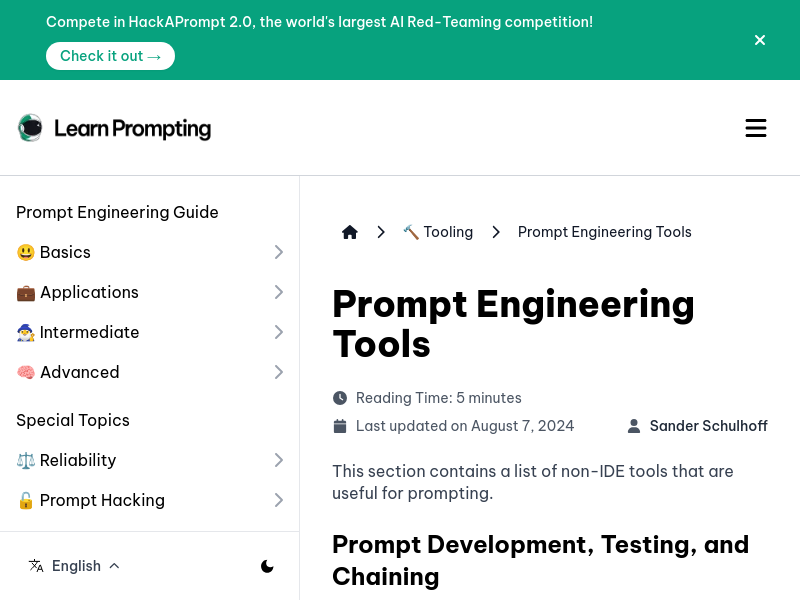Screen dimensions: 800x600
Task: Click the home breadcrumb icon
Action: [350, 232]
